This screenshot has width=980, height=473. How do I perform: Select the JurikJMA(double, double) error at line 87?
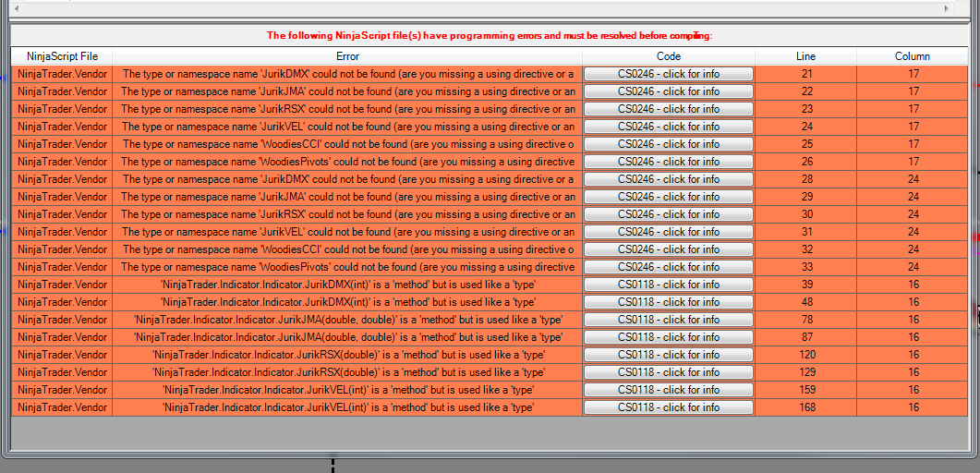pyautogui.click(x=347, y=337)
